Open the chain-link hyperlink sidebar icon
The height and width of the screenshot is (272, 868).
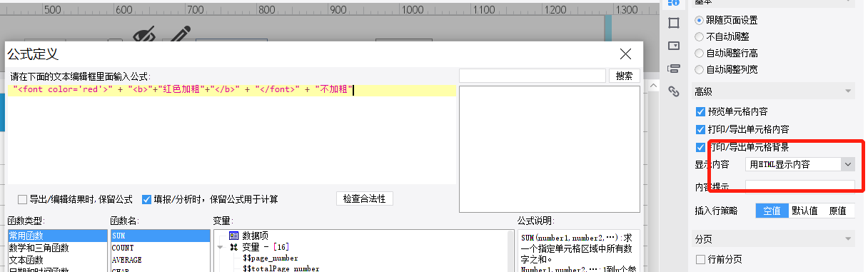coord(673,91)
